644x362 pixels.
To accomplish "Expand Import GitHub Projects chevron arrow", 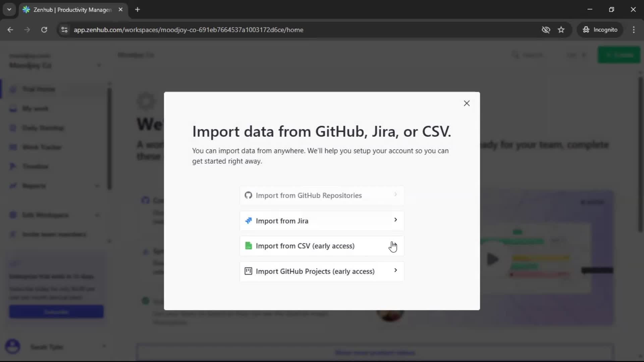I will 395,270.
